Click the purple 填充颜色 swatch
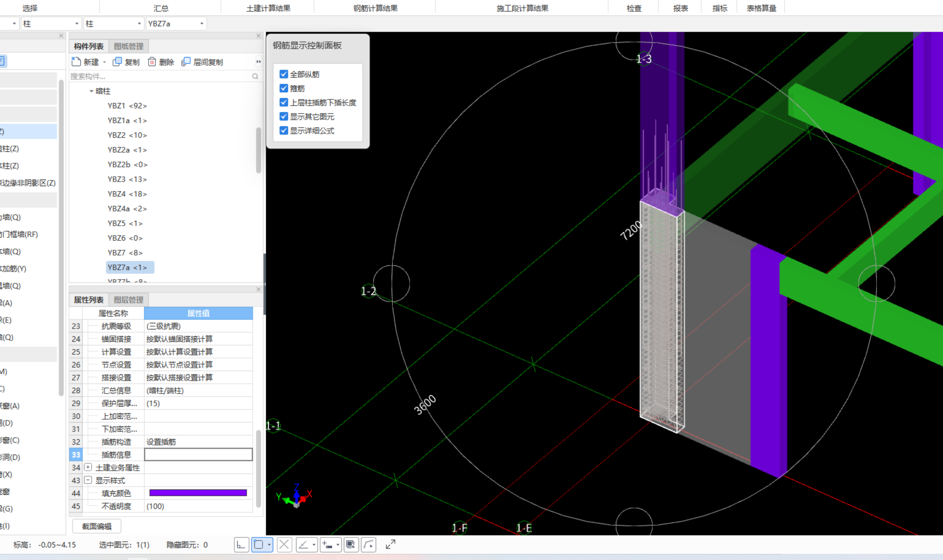 (198, 493)
